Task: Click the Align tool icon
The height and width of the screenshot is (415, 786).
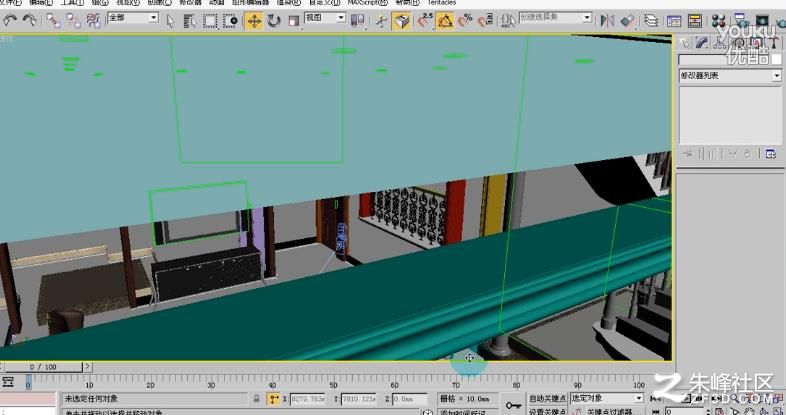Action: (628, 21)
